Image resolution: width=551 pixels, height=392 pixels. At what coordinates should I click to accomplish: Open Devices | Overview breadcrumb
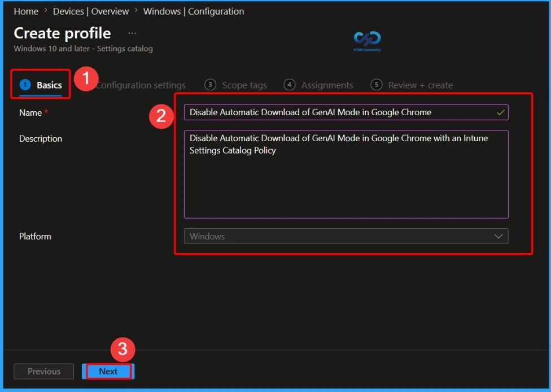click(x=91, y=11)
